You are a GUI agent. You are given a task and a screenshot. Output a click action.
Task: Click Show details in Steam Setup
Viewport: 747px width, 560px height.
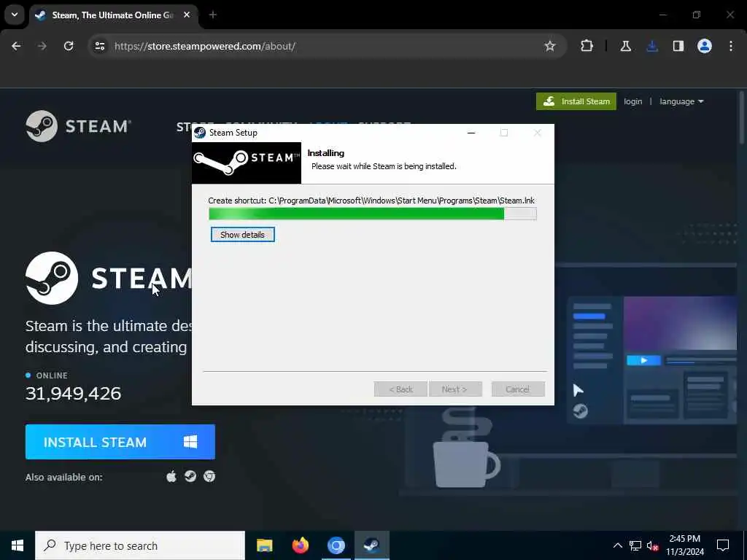tap(242, 234)
